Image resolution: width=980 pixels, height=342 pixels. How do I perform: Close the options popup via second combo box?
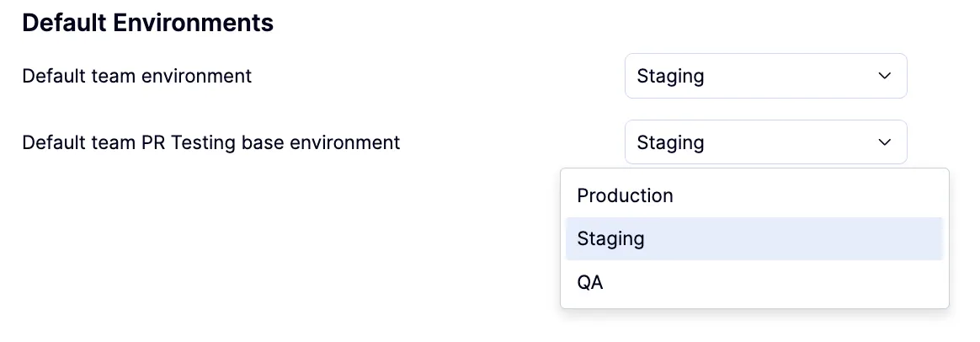765,142
